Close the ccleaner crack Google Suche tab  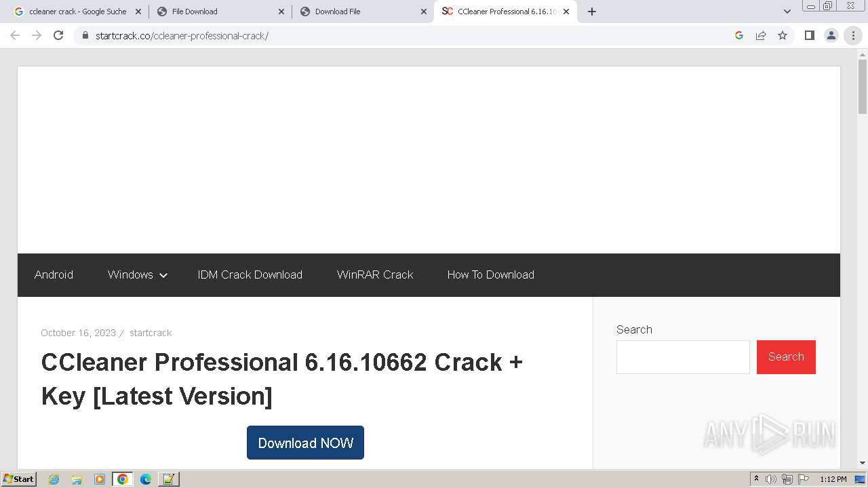tap(138, 12)
